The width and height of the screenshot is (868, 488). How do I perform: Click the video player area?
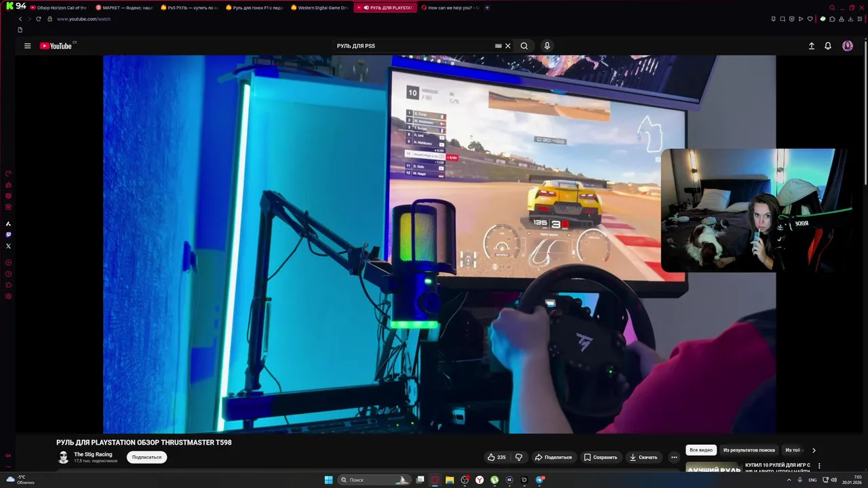pyautogui.click(x=439, y=244)
